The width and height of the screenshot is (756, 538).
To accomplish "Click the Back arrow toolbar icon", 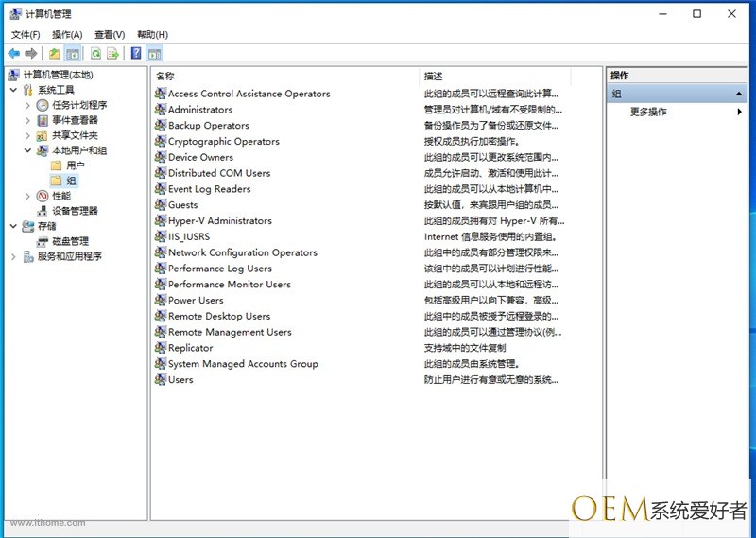I will [x=13, y=54].
